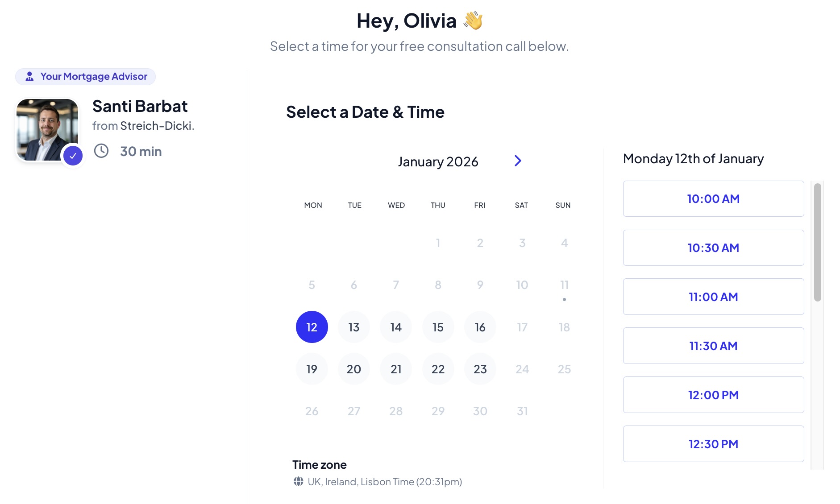Screen dimensions: 840x504
Task: Click the globe icon next to time zone
Action: pyautogui.click(x=299, y=482)
